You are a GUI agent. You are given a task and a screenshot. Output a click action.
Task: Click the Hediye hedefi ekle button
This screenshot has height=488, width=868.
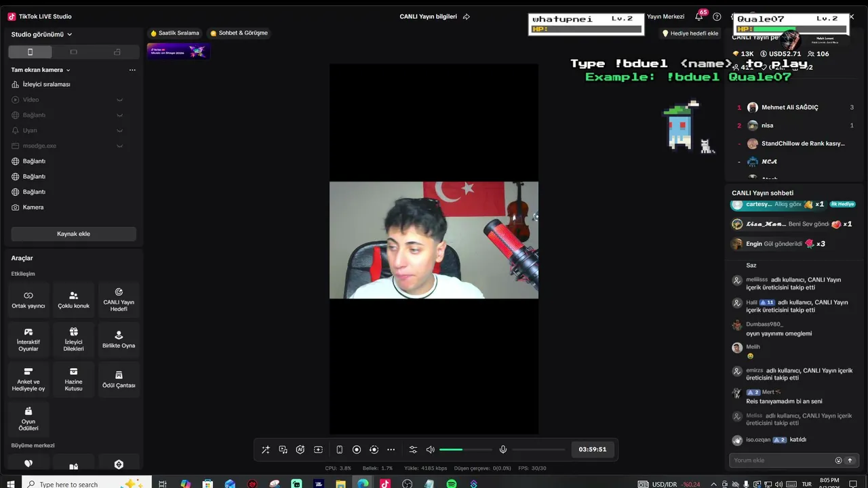point(690,33)
